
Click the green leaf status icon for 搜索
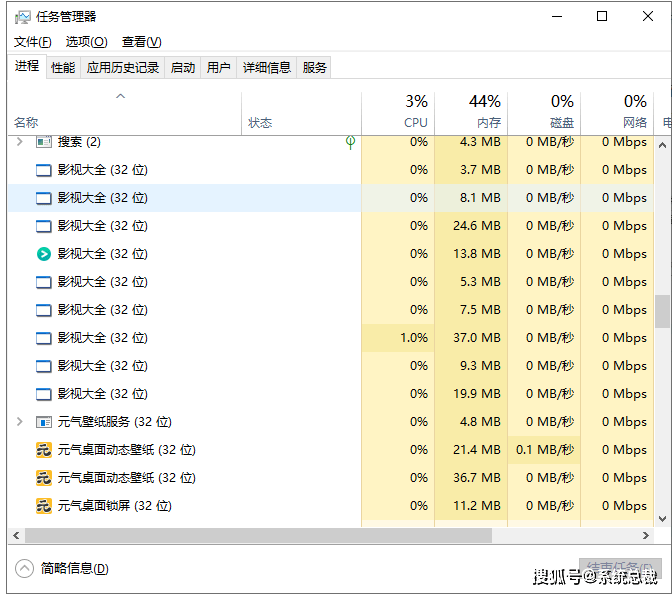pyautogui.click(x=350, y=142)
